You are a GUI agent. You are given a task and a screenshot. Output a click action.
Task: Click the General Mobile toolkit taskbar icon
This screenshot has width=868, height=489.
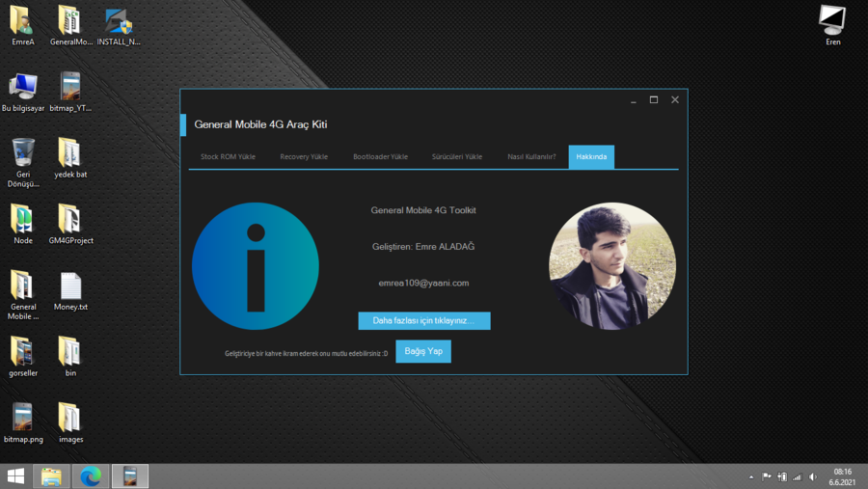[130, 476]
